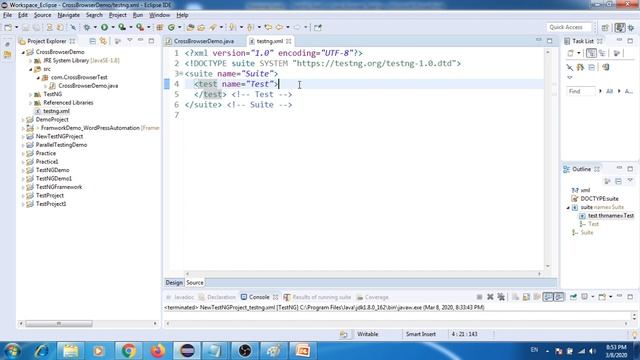Click Smart Insert status bar entry
The width and height of the screenshot is (640, 360).
(421, 334)
